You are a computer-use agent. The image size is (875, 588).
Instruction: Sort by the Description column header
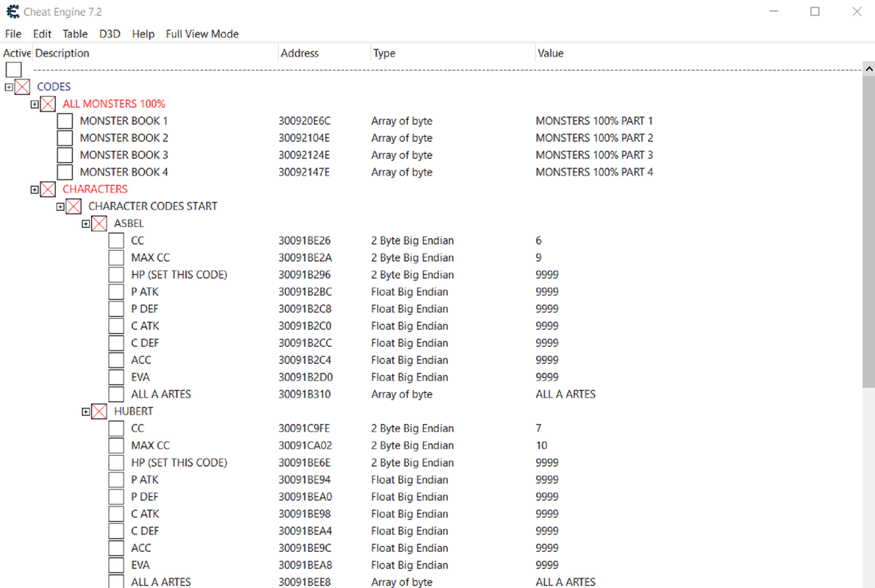point(155,53)
